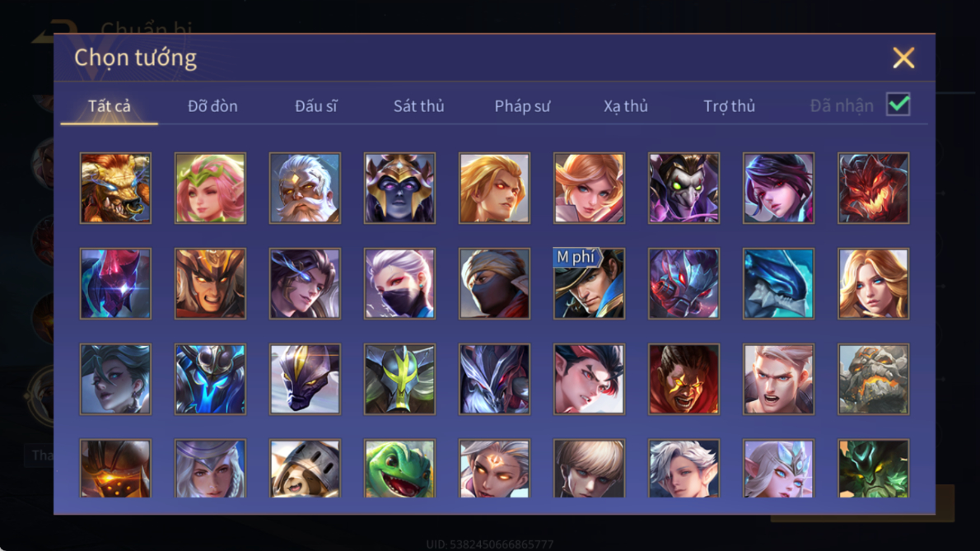Switch to the Đấu sĩ tab

click(315, 106)
